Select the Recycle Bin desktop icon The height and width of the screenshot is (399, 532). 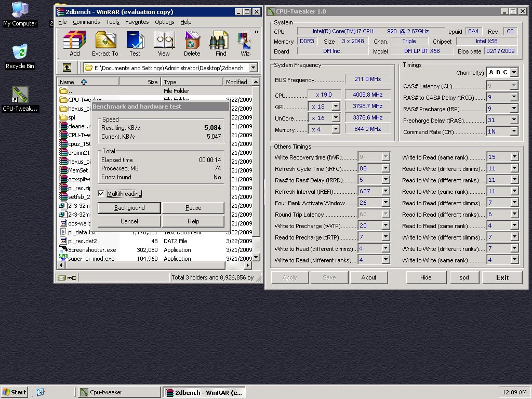point(20,56)
